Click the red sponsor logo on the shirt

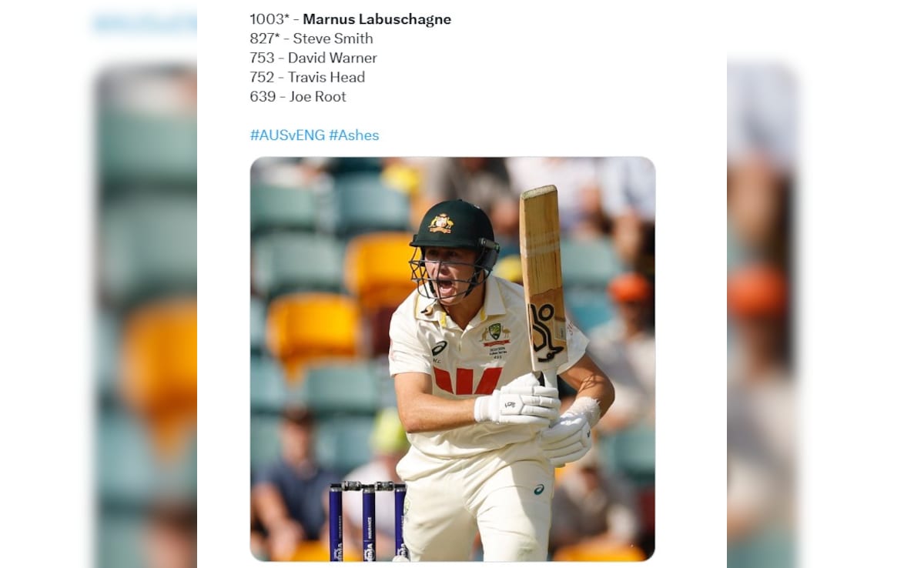tap(467, 380)
